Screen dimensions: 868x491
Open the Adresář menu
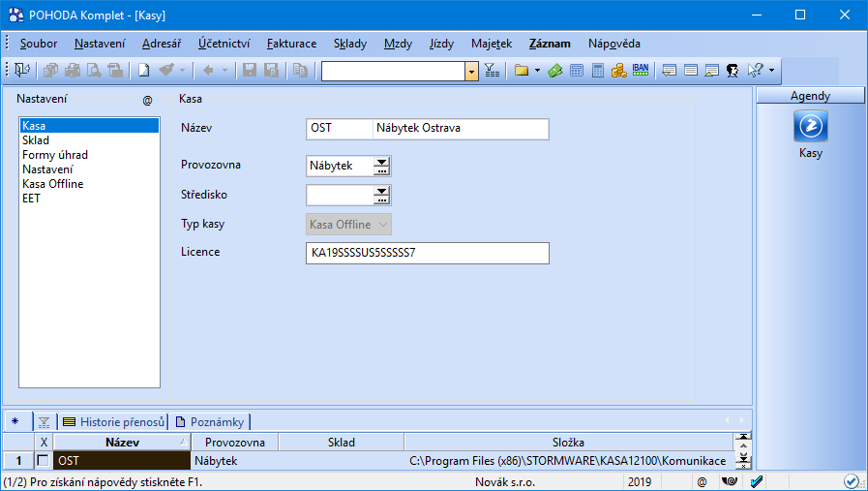(x=161, y=44)
